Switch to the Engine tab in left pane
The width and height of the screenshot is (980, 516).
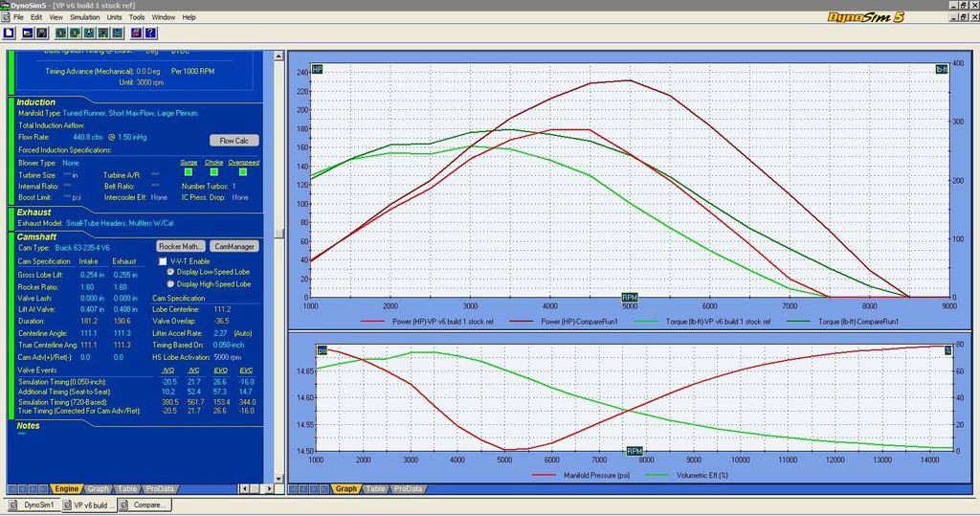66,488
